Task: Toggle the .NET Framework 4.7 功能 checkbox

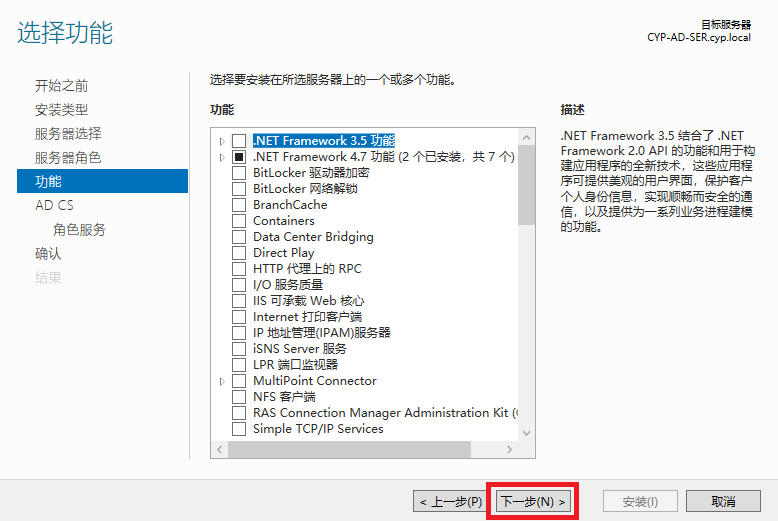Action: (239, 157)
